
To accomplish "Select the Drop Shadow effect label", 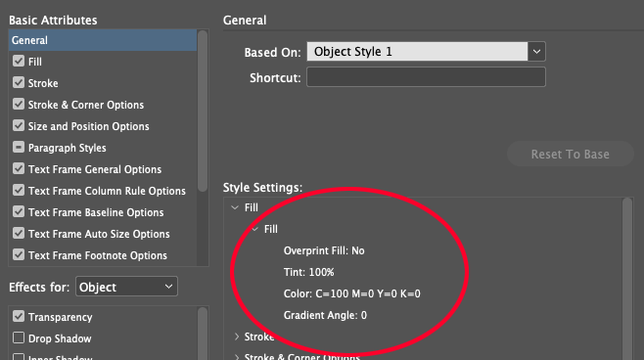I will (60, 338).
